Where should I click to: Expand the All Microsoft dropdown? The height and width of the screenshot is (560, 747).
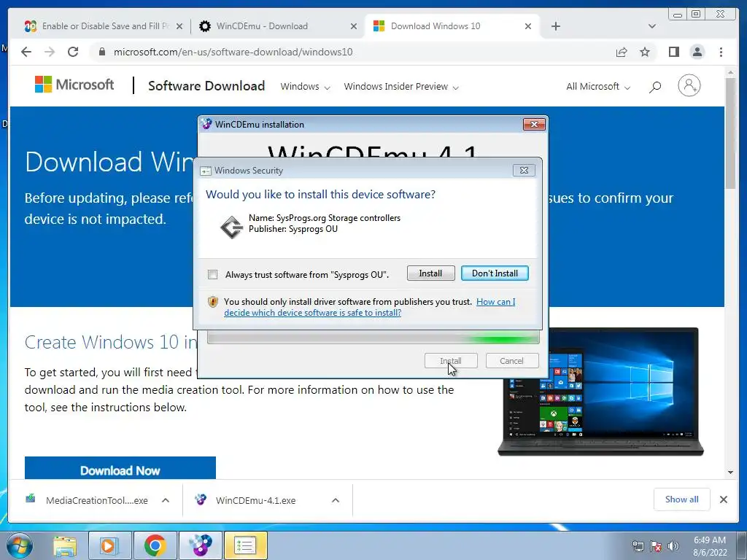(x=598, y=87)
